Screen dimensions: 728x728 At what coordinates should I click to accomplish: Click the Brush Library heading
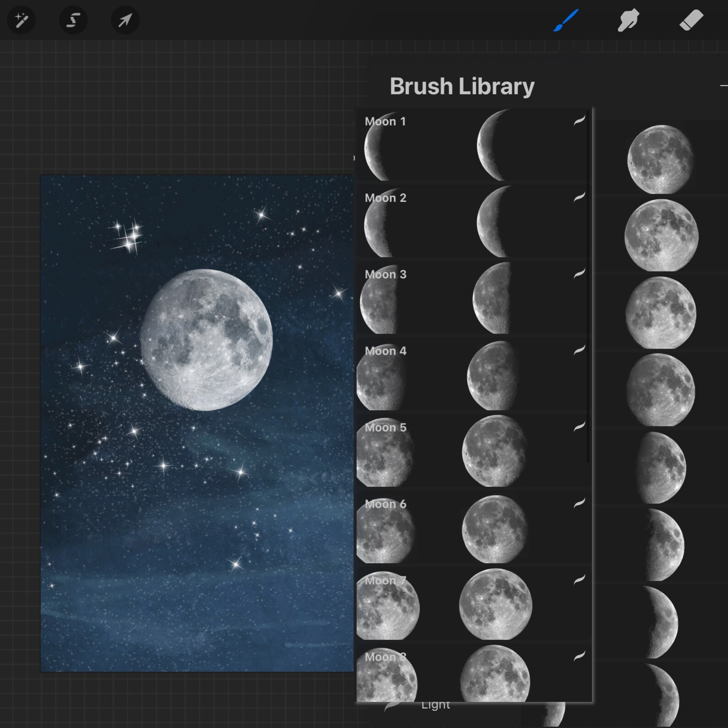[462, 86]
